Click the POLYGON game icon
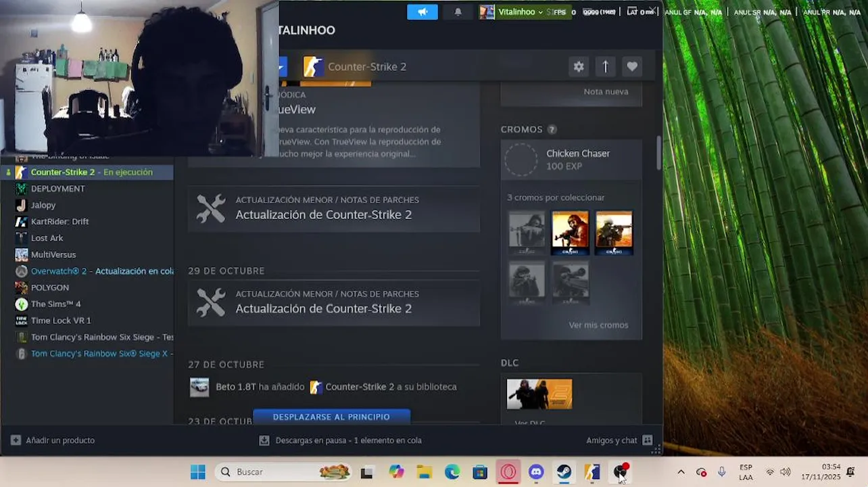Image resolution: width=868 pixels, height=487 pixels. (22, 287)
